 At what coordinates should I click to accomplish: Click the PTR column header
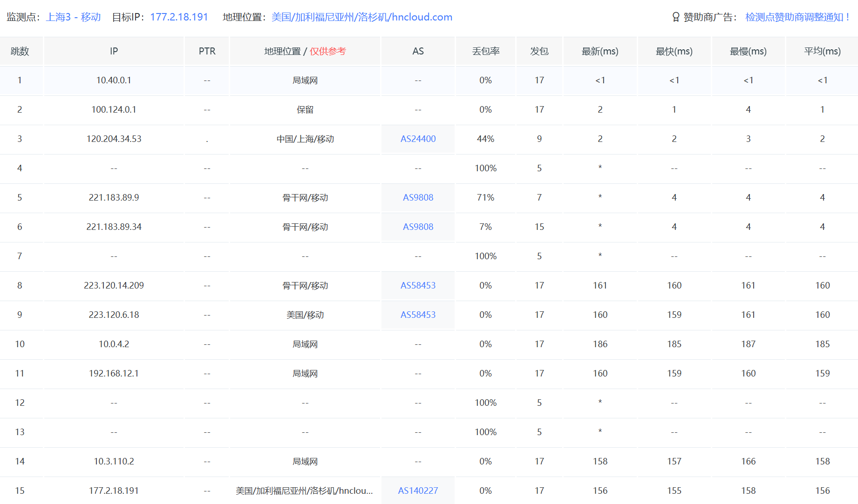point(207,51)
